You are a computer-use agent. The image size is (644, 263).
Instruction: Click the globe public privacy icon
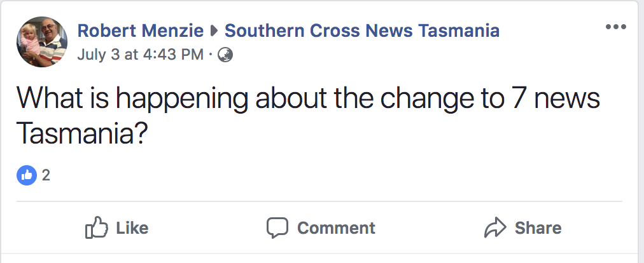(x=225, y=55)
